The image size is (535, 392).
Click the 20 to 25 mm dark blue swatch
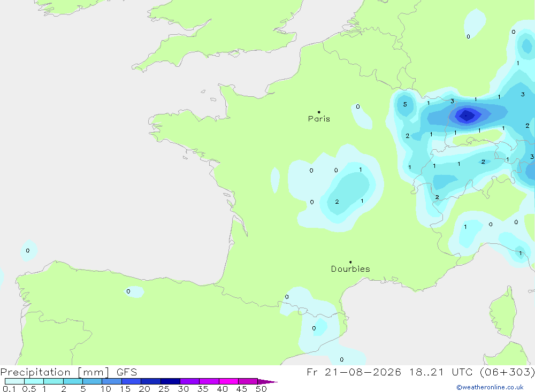coord(150,381)
